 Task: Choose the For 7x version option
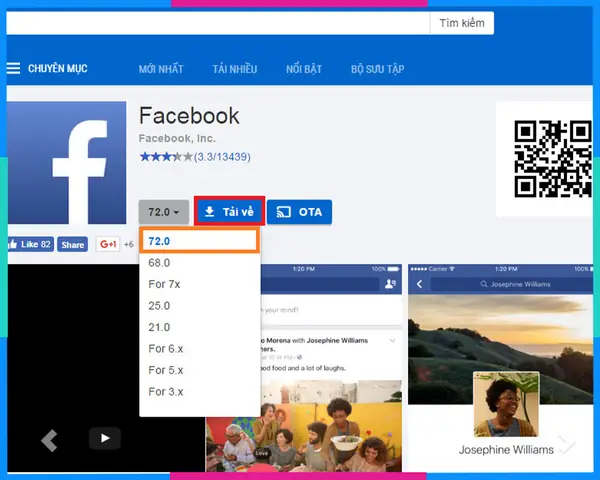(x=200, y=284)
